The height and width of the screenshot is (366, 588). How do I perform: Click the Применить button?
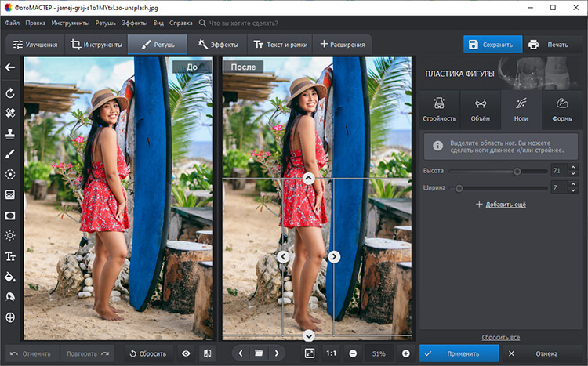pyautogui.click(x=459, y=353)
